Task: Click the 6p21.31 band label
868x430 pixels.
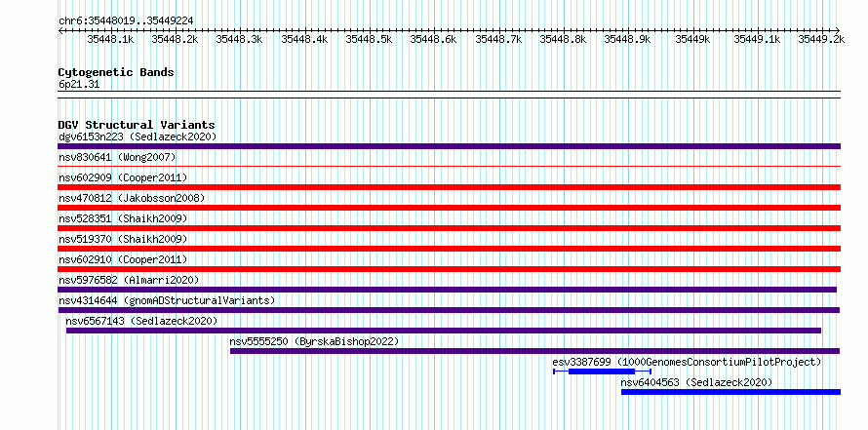Action: click(x=79, y=85)
